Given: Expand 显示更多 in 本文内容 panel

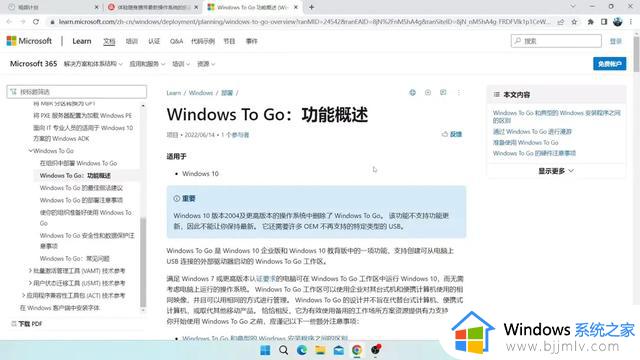Looking at the screenshot, I should tap(556, 171).
